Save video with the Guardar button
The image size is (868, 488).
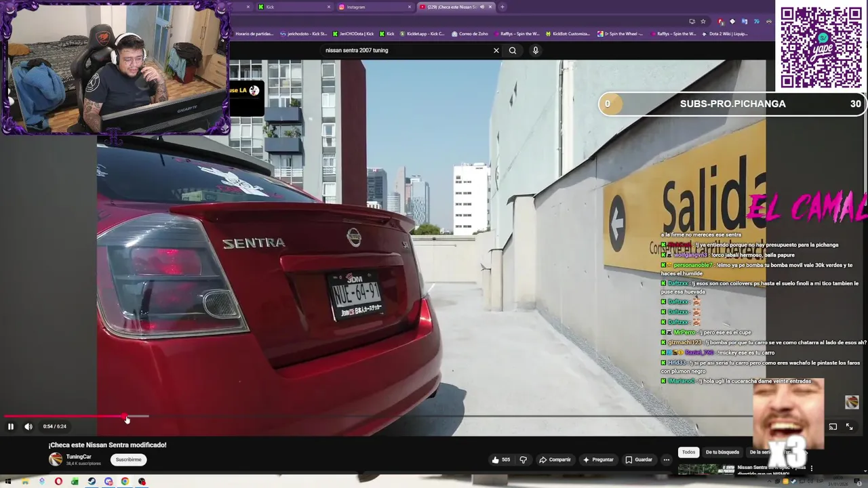pos(639,460)
